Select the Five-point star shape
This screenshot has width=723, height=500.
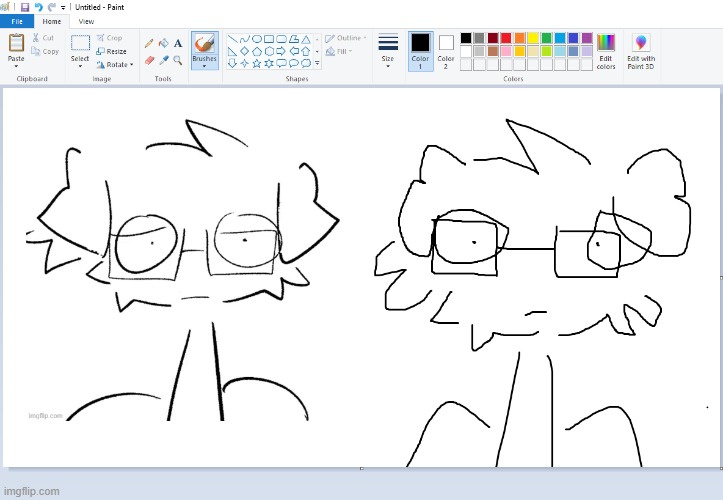coord(257,63)
